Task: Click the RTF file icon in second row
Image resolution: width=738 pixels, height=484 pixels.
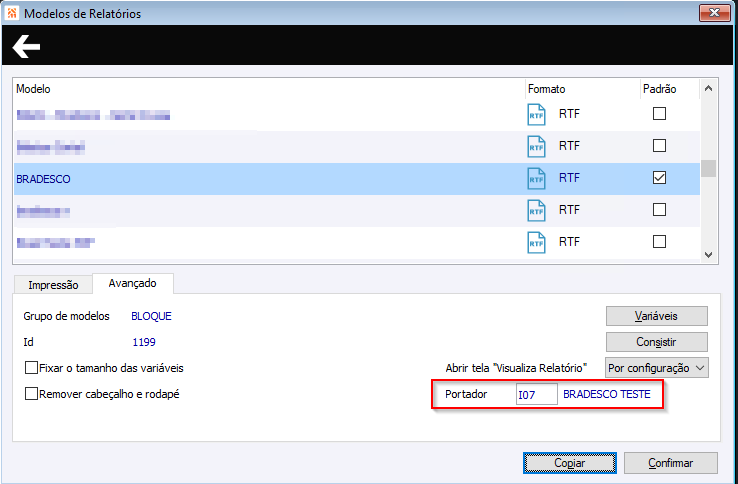Action: [x=536, y=147]
